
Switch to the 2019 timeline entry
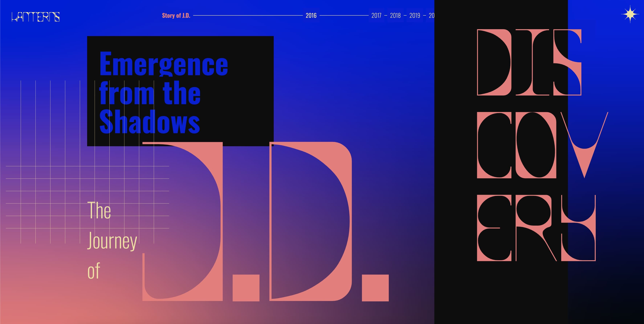tap(415, 15)
